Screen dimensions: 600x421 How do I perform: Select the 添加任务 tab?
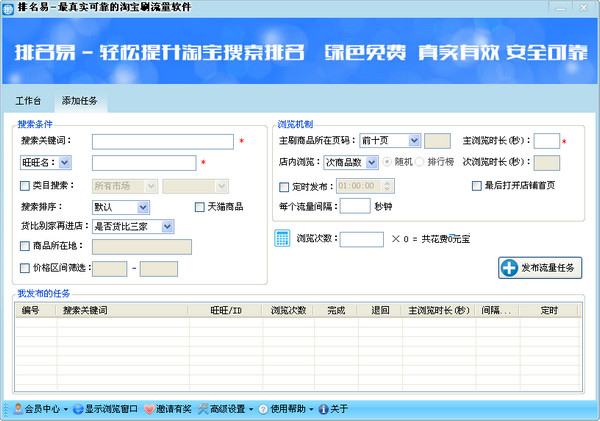80,102
